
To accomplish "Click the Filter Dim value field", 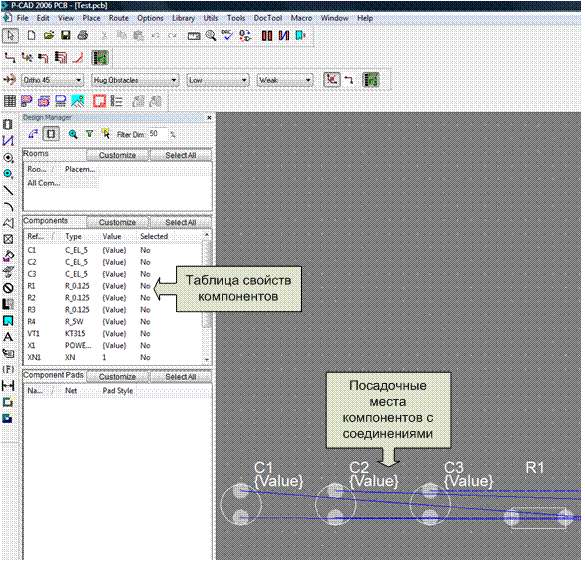I will tap(158, 134).
